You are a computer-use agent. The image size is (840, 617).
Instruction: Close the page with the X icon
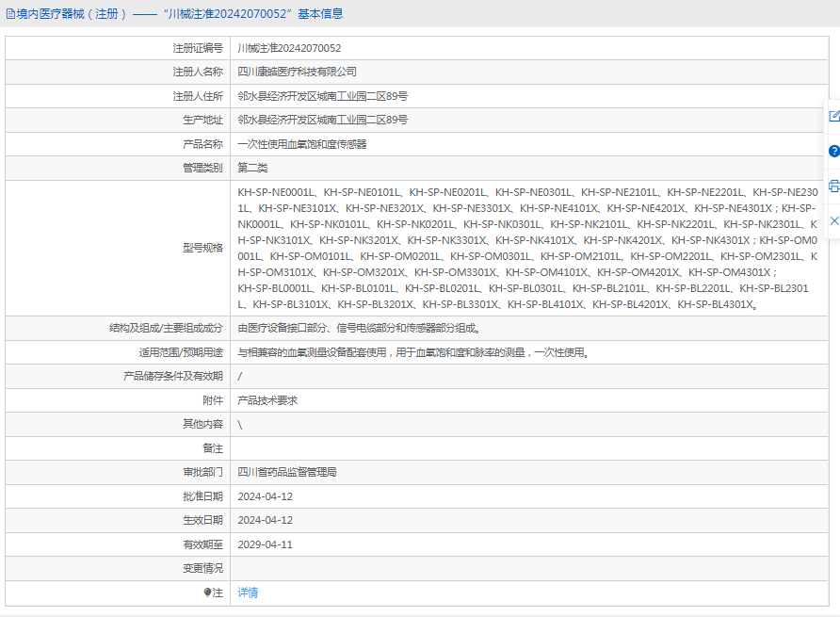[x=834, y=220]
